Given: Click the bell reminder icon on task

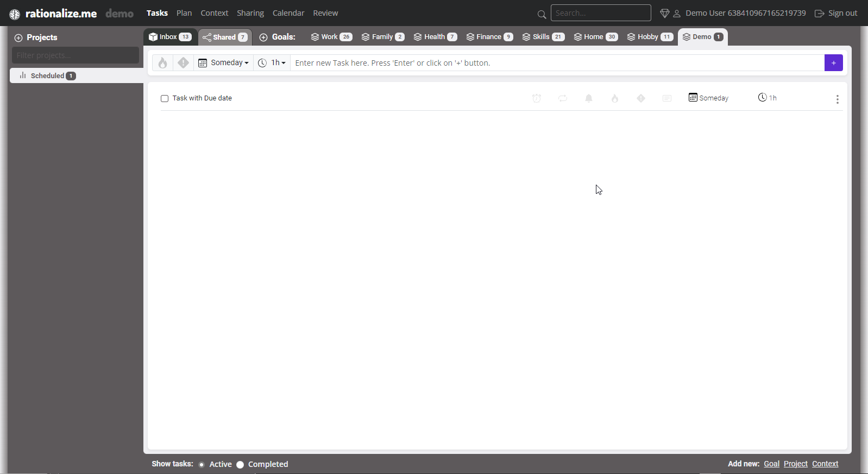Looking at the screenshot, I should click(589, 98).
